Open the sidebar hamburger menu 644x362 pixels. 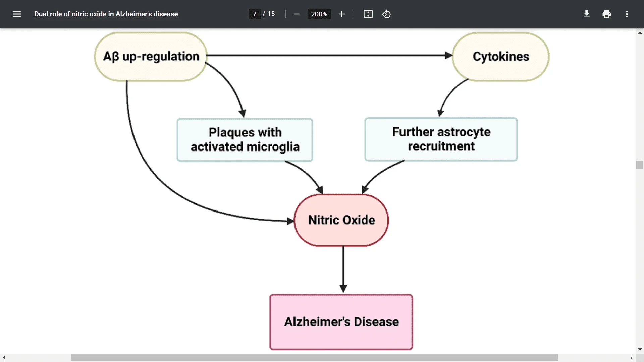(x=17, y=14)
